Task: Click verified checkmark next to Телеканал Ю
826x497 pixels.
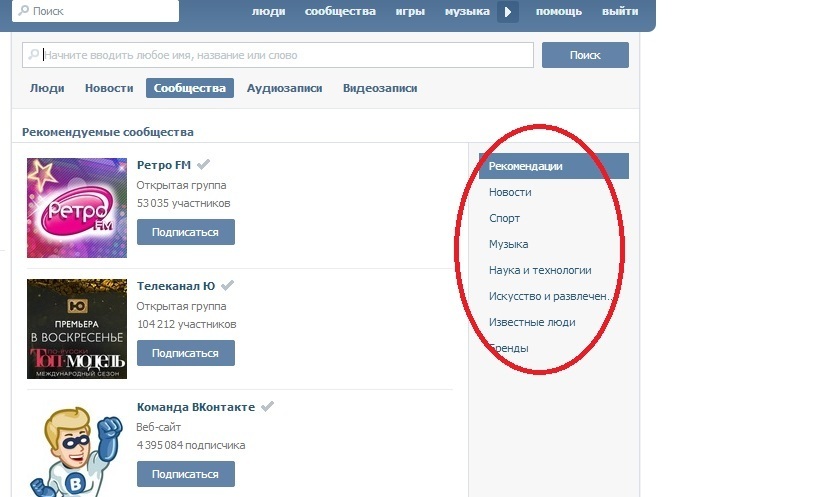Action: coord(227,286)
